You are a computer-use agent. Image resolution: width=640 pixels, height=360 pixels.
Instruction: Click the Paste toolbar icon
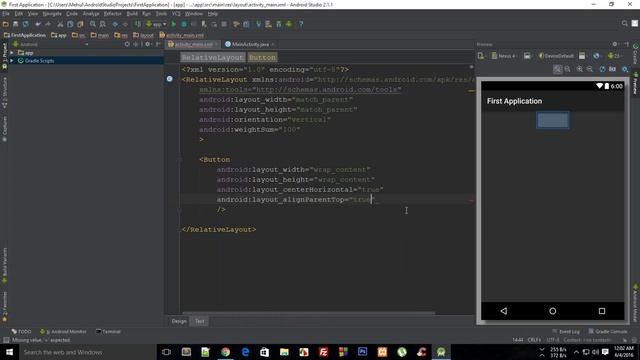point(80,24)
